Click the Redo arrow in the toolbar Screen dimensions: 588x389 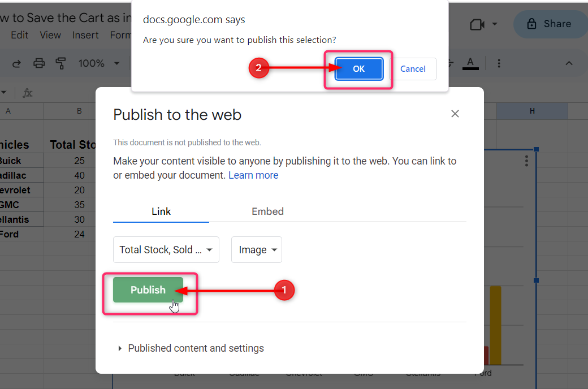click(16, 63)
